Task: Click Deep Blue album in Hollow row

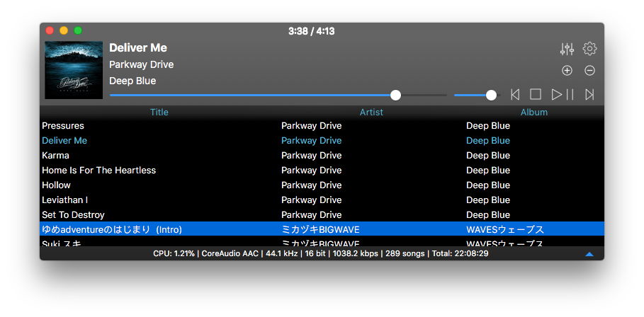Action: point(488,185)
